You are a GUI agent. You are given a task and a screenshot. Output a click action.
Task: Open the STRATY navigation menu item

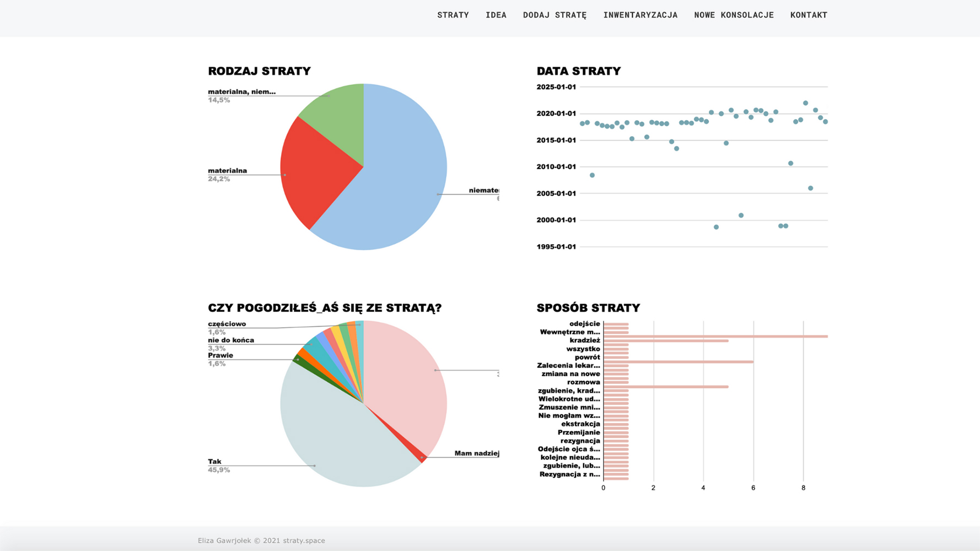pyautogui.click(x=453, y=15)
